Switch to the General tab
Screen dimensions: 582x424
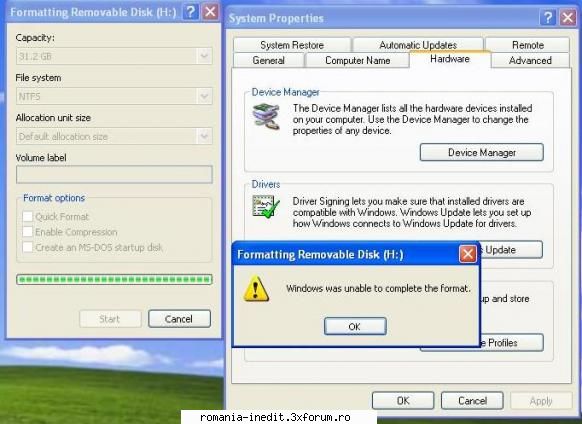pyautogui.click(x=268, y=60)
